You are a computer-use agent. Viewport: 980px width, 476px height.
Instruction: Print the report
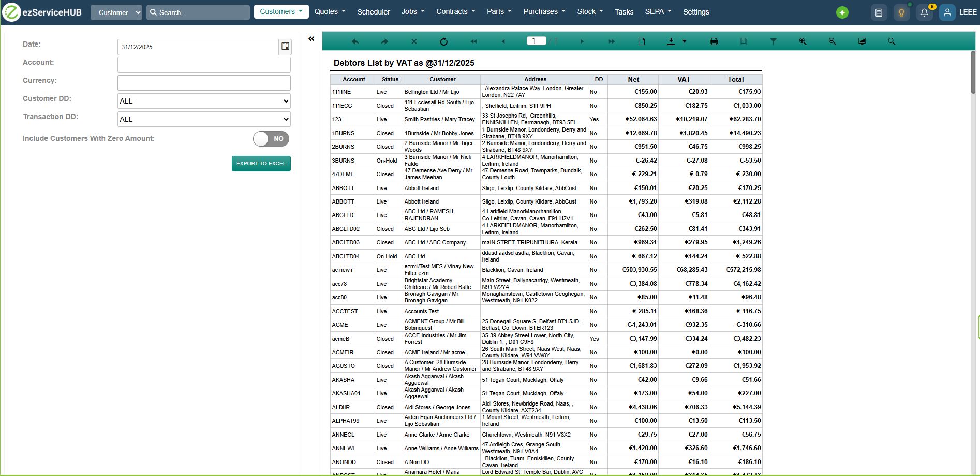(714, 41)
